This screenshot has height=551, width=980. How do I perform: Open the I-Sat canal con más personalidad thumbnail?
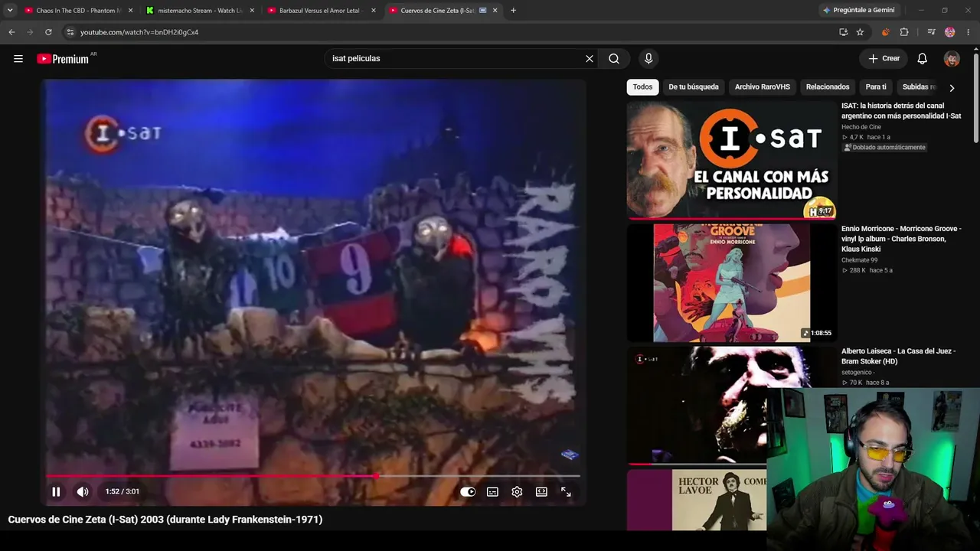coord(732,161)
